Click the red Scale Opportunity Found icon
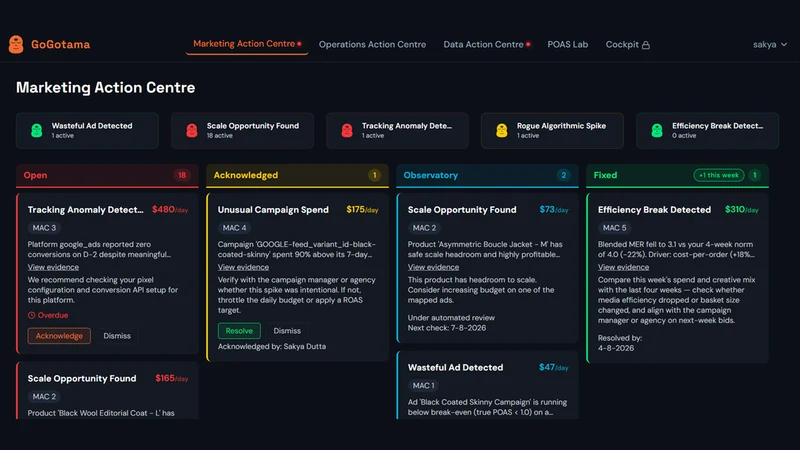 tap(192, 131)
